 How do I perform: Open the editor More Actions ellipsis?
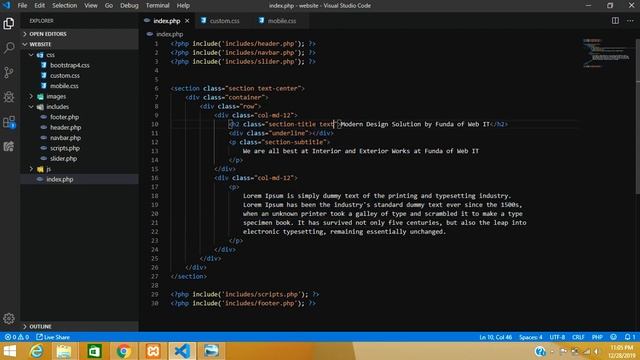tap(630, 20)
